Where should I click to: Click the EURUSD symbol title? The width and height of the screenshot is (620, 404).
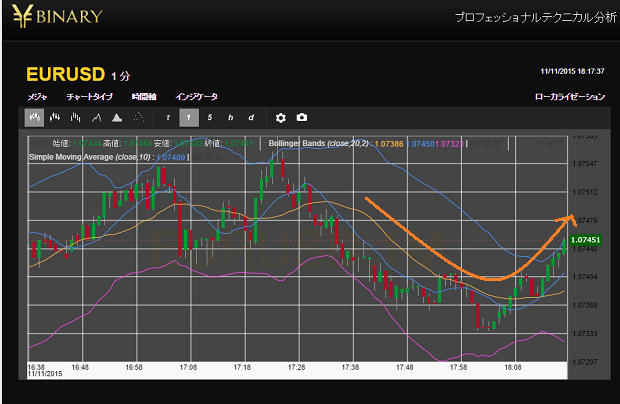pos(66,74)
